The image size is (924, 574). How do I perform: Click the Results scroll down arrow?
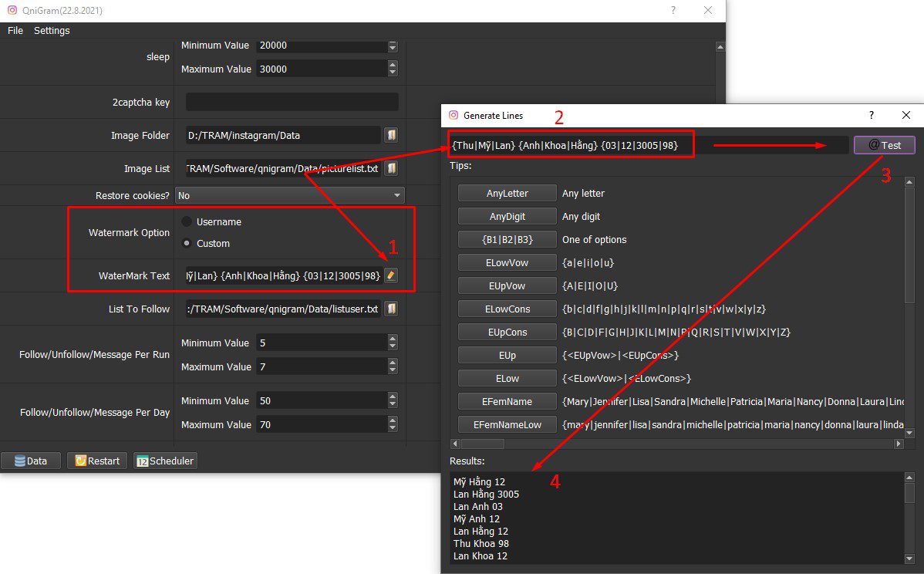point(909,558)
